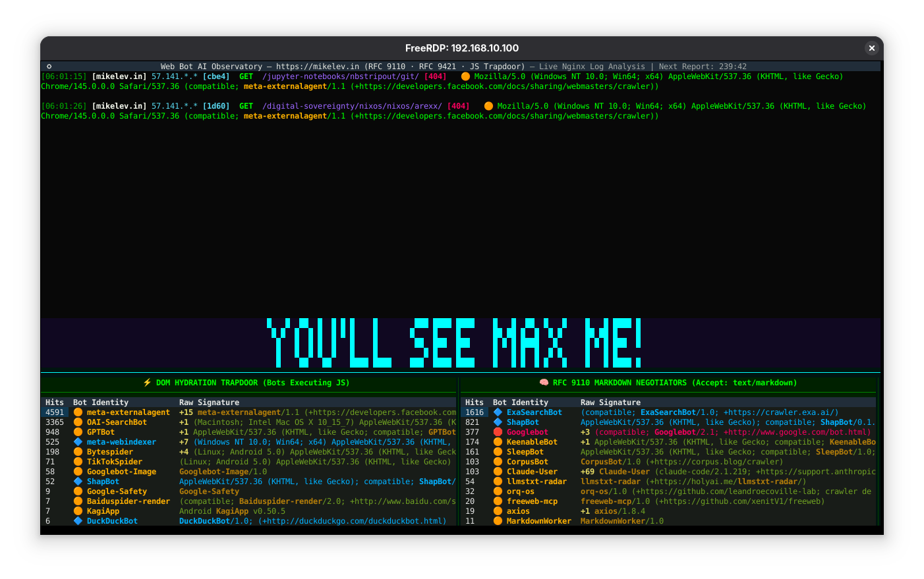Select the path /digital-sovereignty/nixos/nixos/arexx/
The height and width of the screenshot is (579, 924).
pyautogui.click(x=352, y=106)
